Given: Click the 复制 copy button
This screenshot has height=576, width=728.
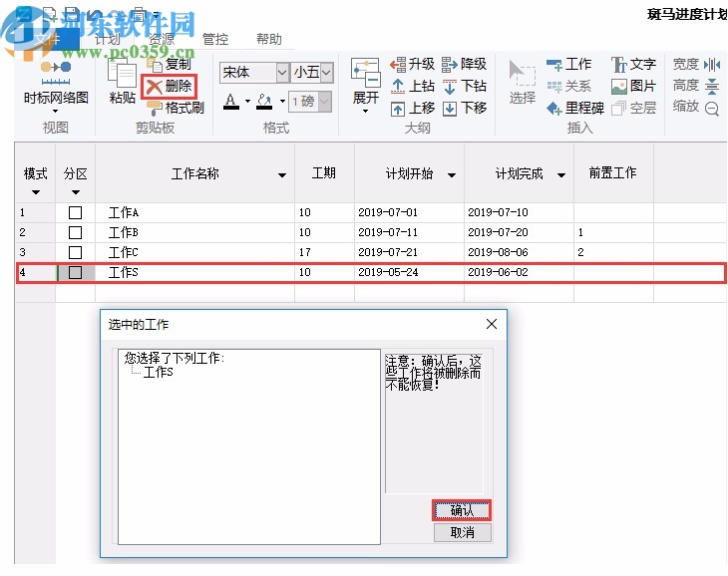Looking at the screenshot, I should click(170, 64).
